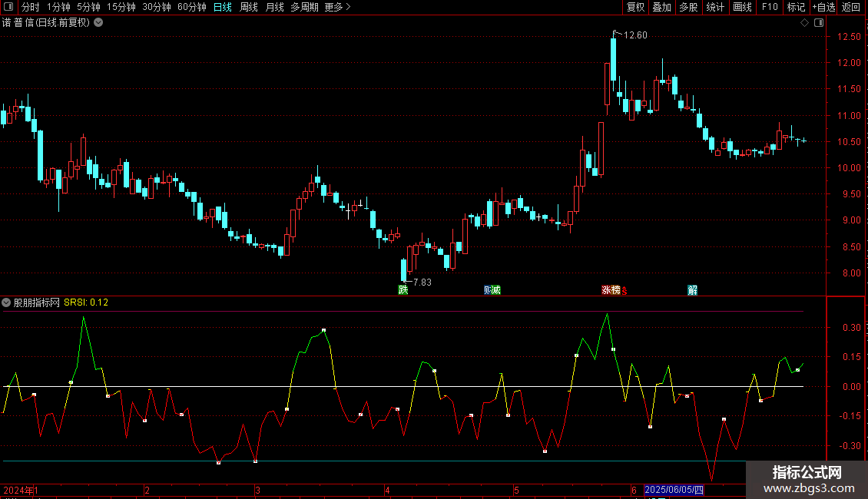
Task: Click the 7.83 low price label
Action: [x=422, y=283]
